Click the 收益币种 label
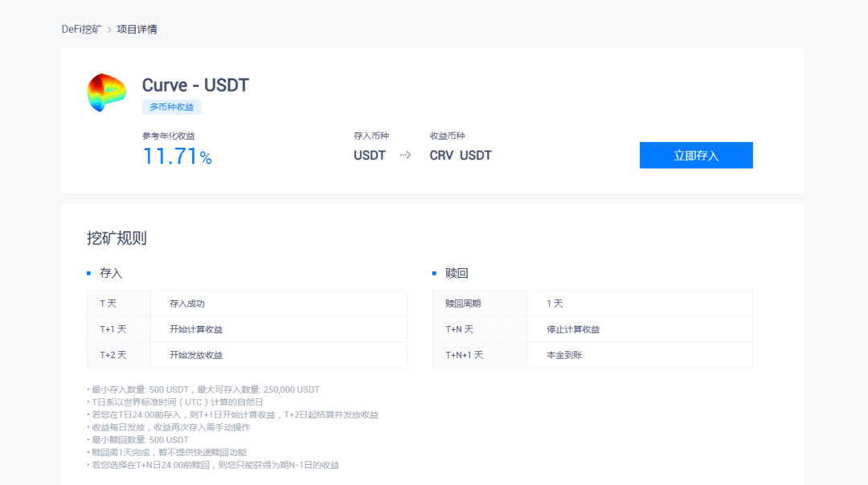This screenshot has width=868, height=485. (448, 136)
